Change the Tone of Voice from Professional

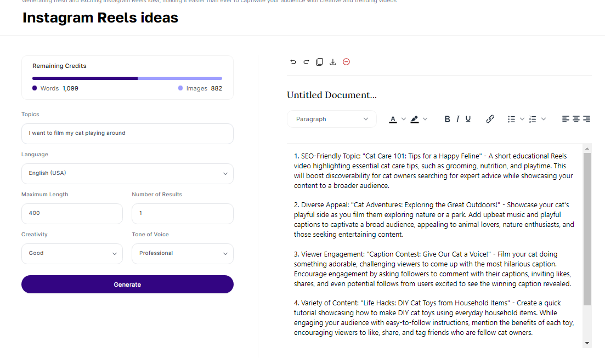182,253
